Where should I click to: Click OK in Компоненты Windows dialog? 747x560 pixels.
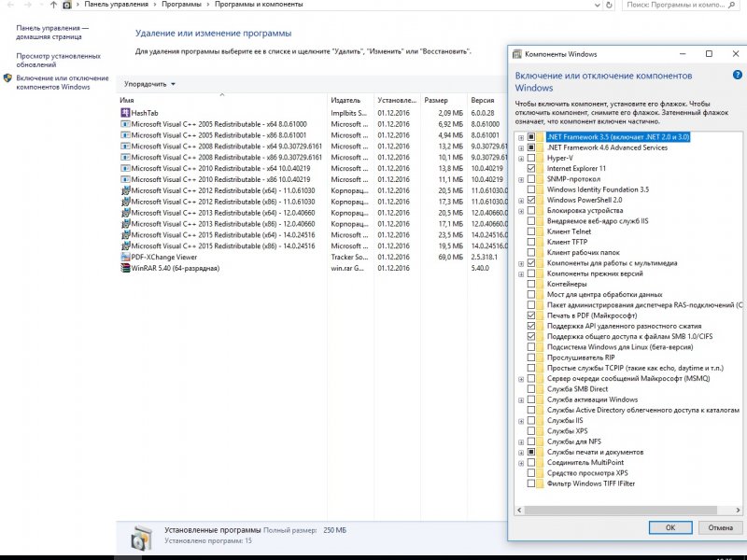click(670, 527)
